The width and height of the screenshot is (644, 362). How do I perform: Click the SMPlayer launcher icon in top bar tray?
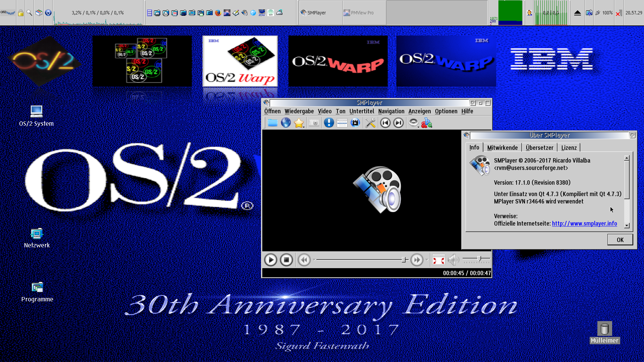[x=244, y=13]
